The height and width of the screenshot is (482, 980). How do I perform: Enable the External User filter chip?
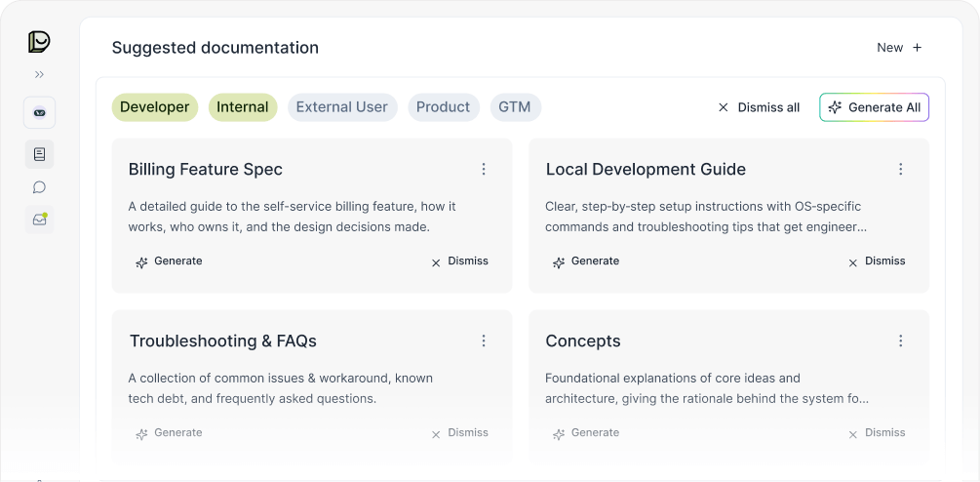tap(341, 107)
